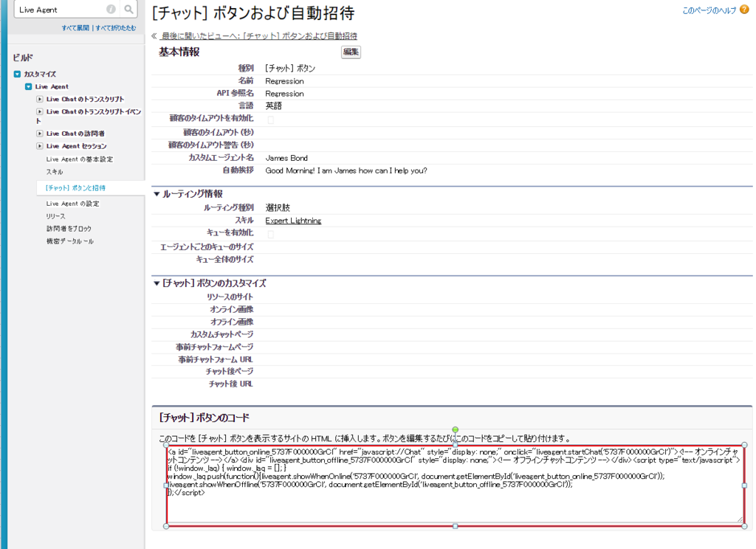
Task: Click the 編集 button
Action: coord(351,52)
